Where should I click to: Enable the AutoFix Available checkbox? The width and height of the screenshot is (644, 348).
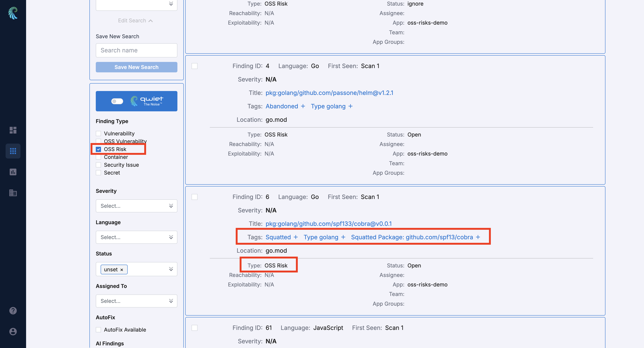click(98, 330)
